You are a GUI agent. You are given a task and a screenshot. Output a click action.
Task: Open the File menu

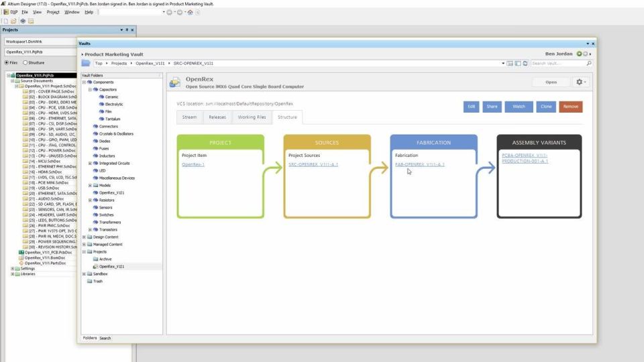(x=25, y=12)
